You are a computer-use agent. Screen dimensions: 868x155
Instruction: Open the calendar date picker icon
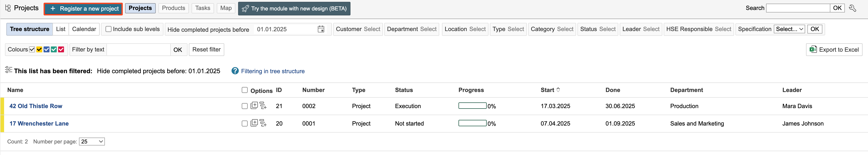321,29
